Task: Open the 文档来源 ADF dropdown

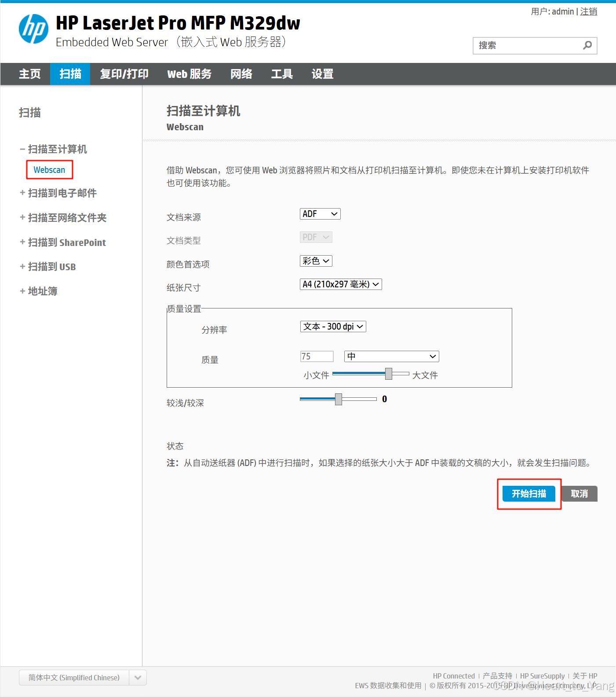Action: [x=320, y=214]
